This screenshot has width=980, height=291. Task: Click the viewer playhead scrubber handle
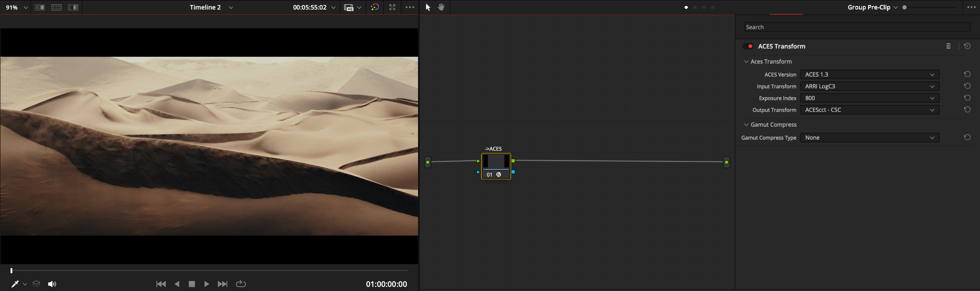11,271
